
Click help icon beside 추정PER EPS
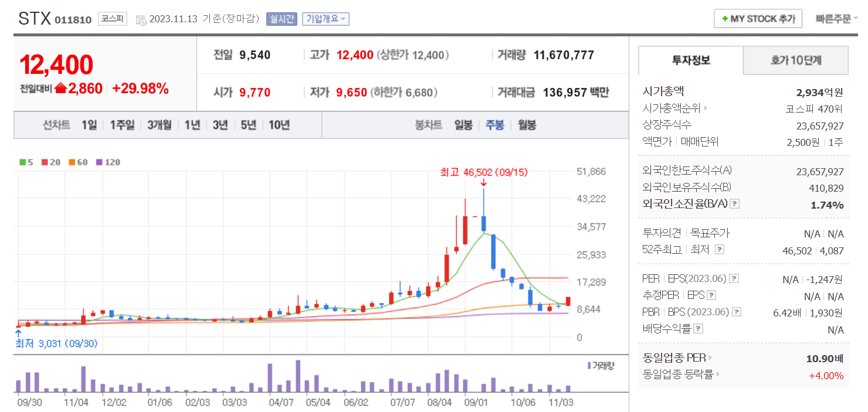pyautogui.click(x=711, y=295)
